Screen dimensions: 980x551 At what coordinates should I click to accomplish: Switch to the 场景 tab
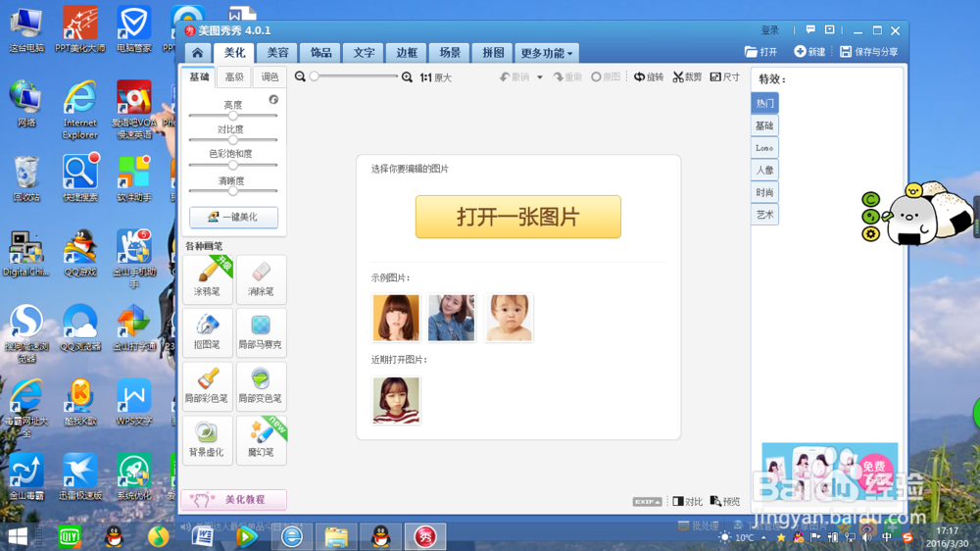click(450, 53)
